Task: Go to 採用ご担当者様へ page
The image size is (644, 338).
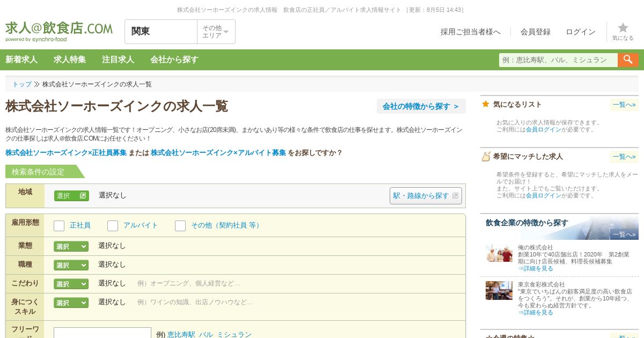Action: (471, 32)
